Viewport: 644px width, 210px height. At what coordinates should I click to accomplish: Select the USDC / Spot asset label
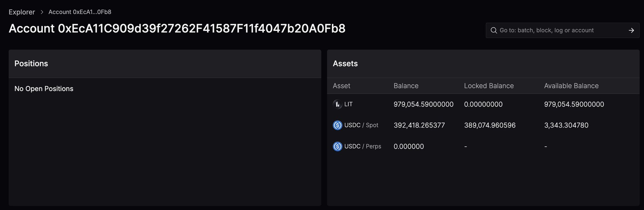tap(361, 125)
